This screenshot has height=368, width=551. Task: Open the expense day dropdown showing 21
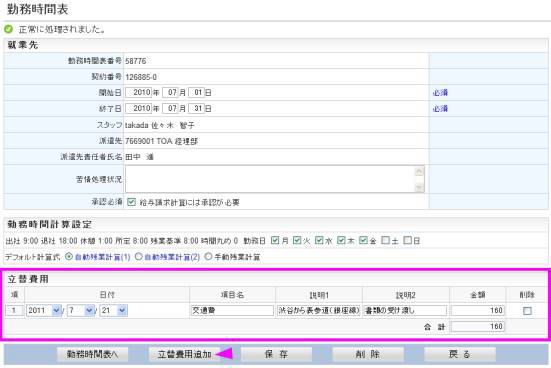coord(113,310)
